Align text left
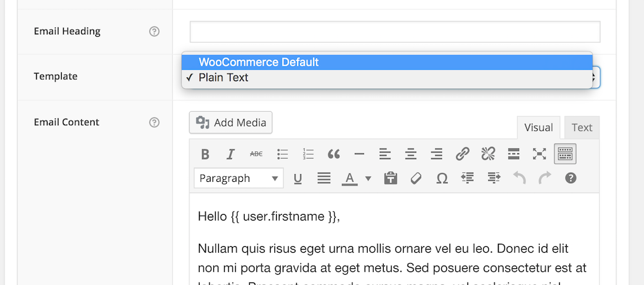Image resolution: width=644 pixels, height=285 pixels. (385, 154)
